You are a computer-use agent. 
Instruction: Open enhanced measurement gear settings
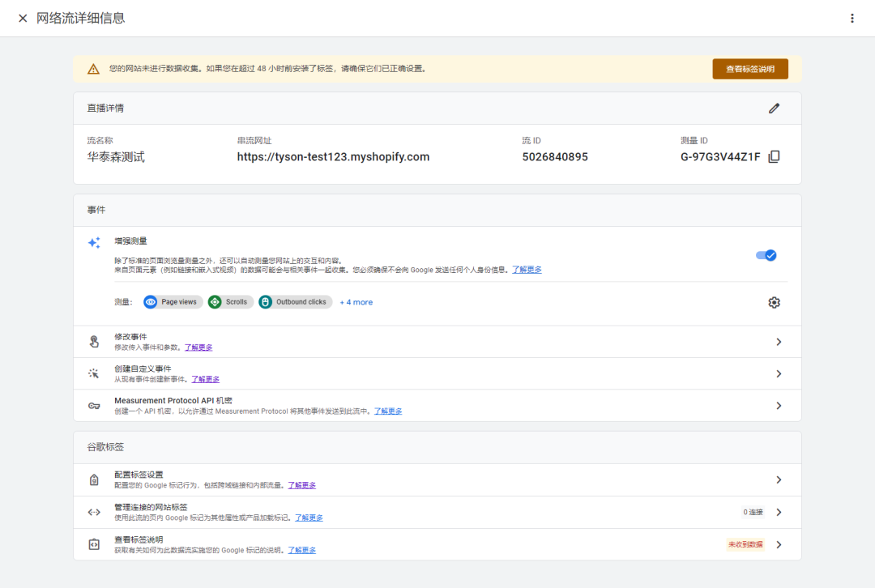tap(774, 302)
